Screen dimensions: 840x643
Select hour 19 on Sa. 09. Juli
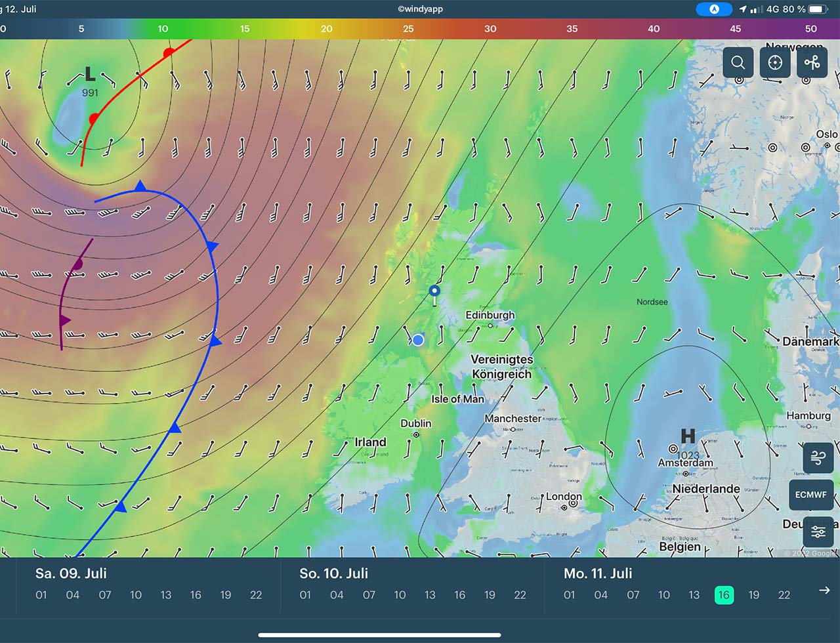[226, 595]
